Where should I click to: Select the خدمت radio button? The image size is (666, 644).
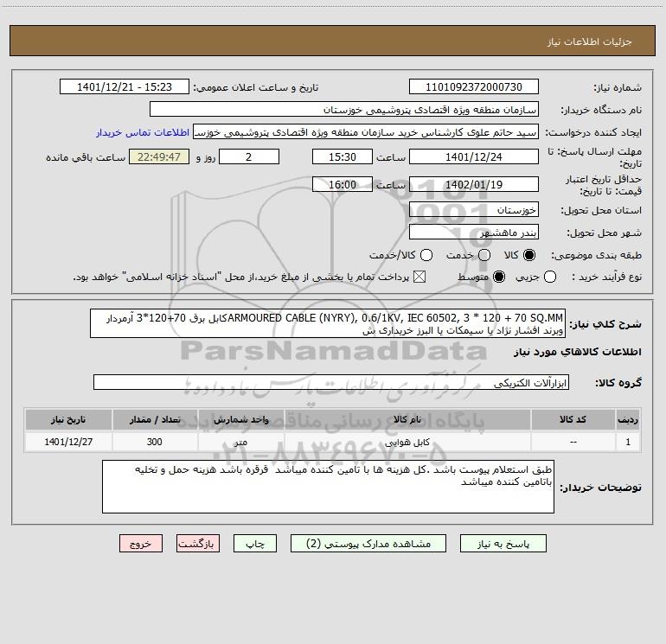[x=484, y=255]
